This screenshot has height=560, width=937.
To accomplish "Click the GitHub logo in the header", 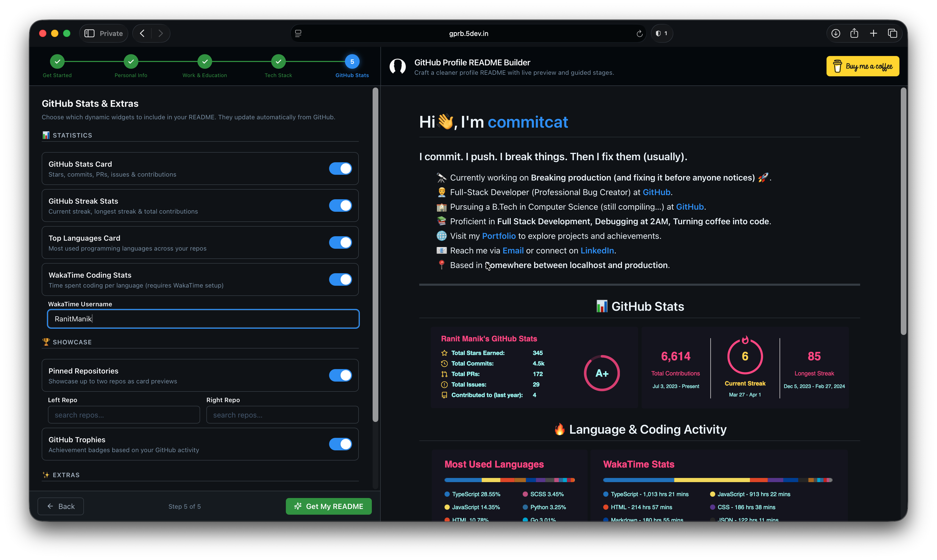I will [x=398, y=66].
